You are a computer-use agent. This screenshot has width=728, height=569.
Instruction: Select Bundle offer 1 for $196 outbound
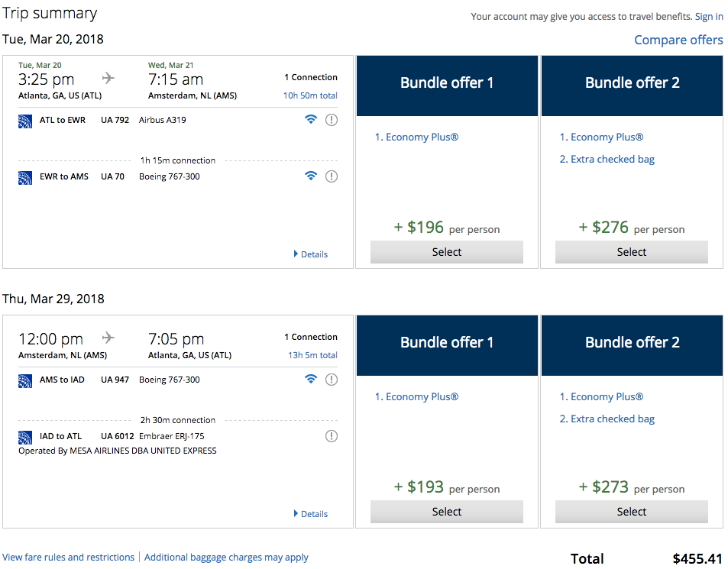[447, 252]
